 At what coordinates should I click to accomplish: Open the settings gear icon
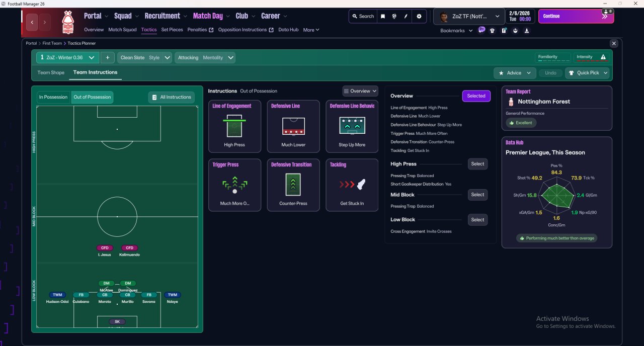(x=419, y=16)
